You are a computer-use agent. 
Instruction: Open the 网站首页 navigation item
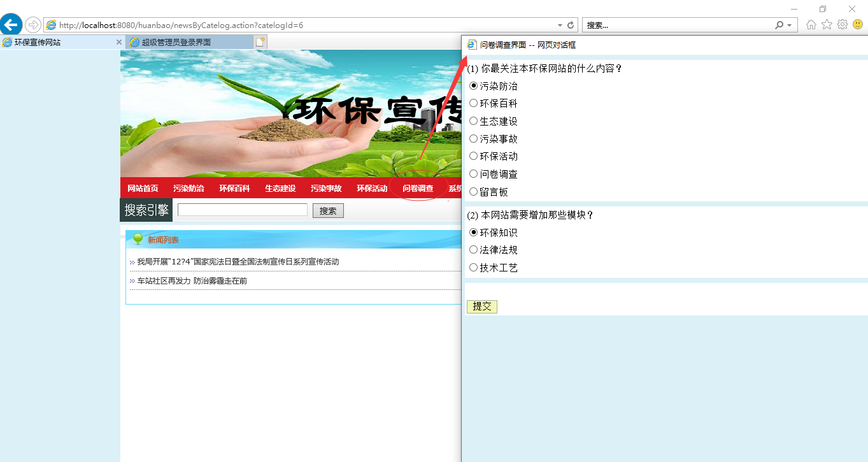coord(143,188)
